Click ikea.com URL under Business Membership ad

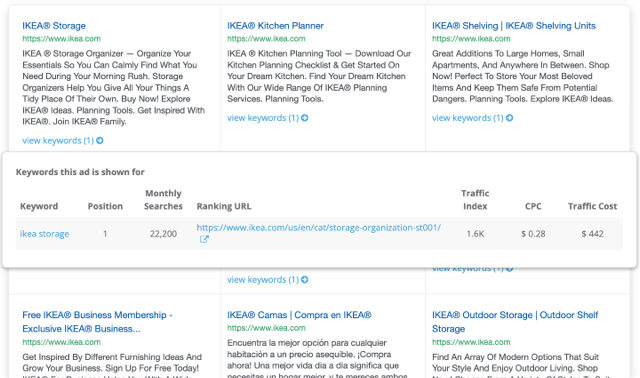tap(61, 342)
